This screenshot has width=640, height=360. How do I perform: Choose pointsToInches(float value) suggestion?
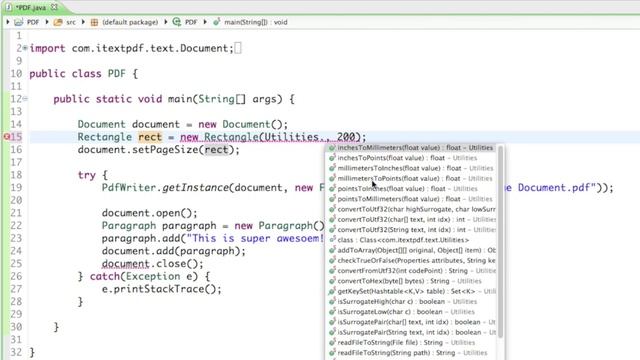[x=412, y=189]
